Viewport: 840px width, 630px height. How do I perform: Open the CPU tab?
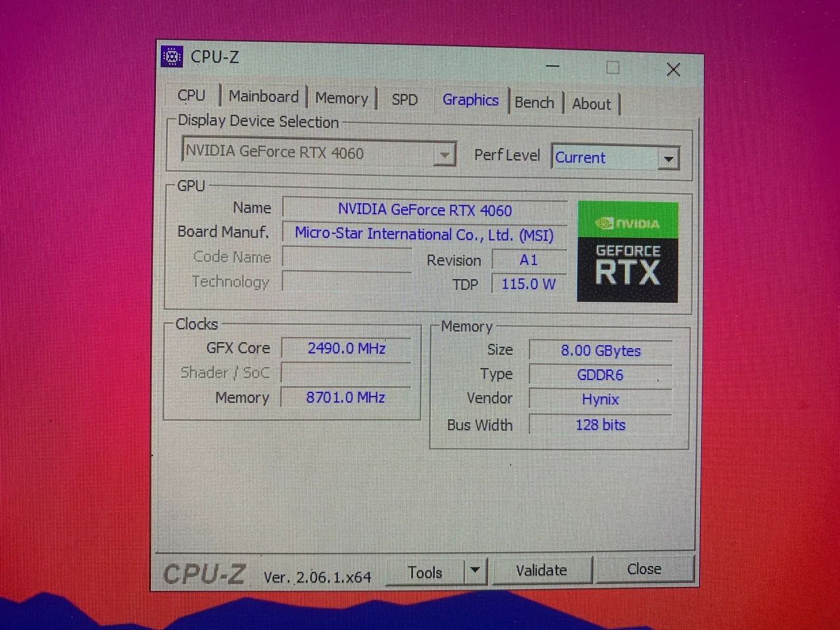(192, 95)
